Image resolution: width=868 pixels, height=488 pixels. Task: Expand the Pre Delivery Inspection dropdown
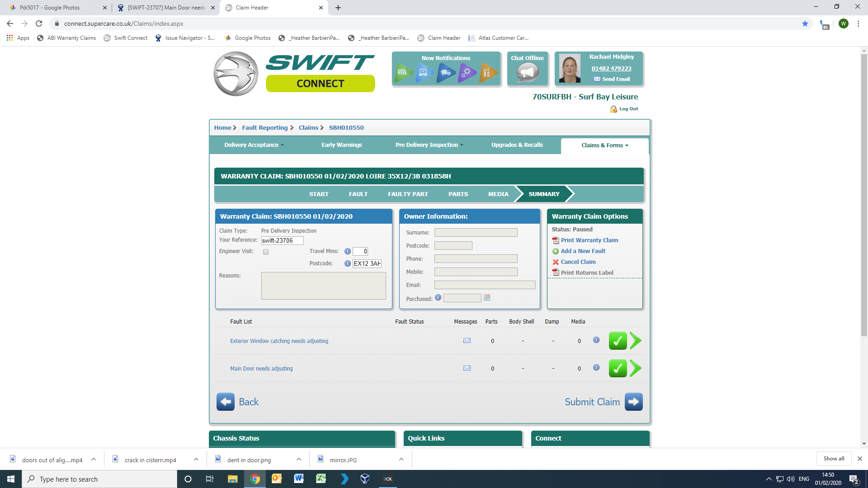pos(429,145)
